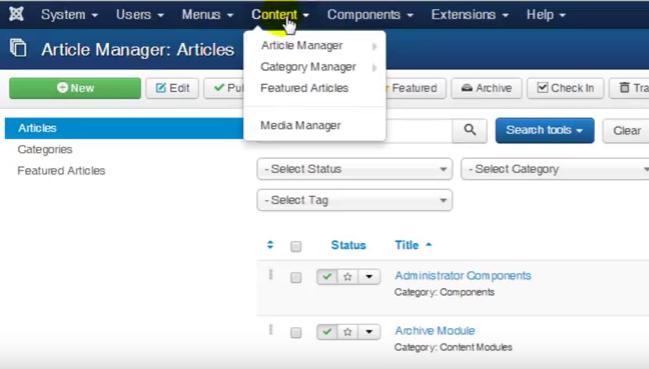Click drag handle for Archive Module row
The width and height of the screenshot is (649, 369).
pos(271,330)
